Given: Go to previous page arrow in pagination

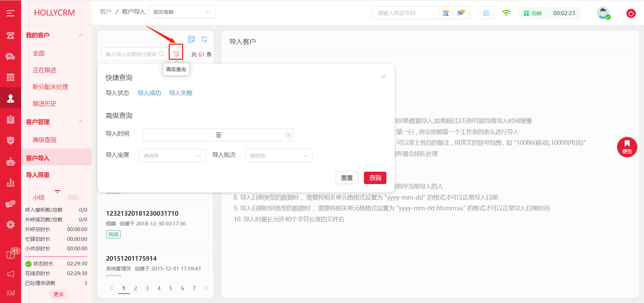Looking at the screenshot, I should click(112, 288).
